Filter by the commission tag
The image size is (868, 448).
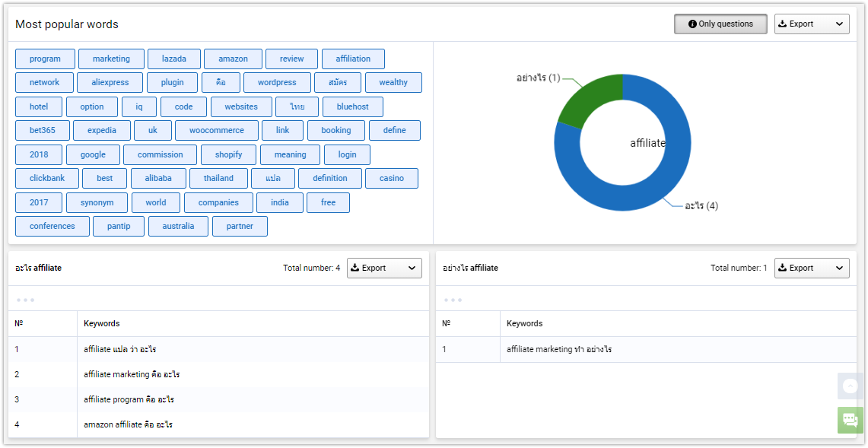pos(160,155)
